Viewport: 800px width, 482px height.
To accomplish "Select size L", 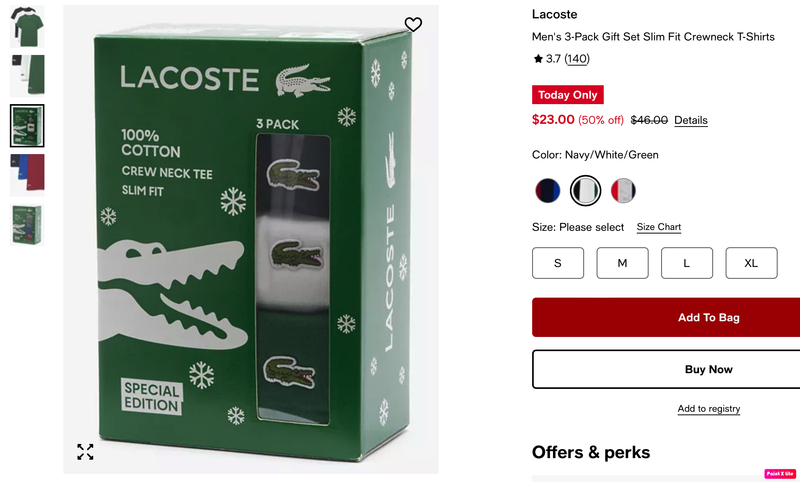I will pyautogui.click(x=687, y=263).
